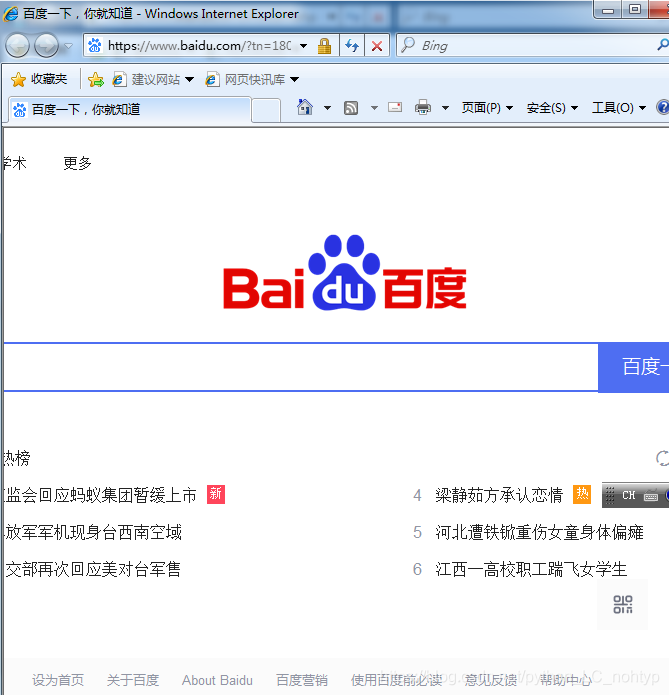669x695 pixels.
Task: Click into the Baidu search input field
Action: click(301, 367)
